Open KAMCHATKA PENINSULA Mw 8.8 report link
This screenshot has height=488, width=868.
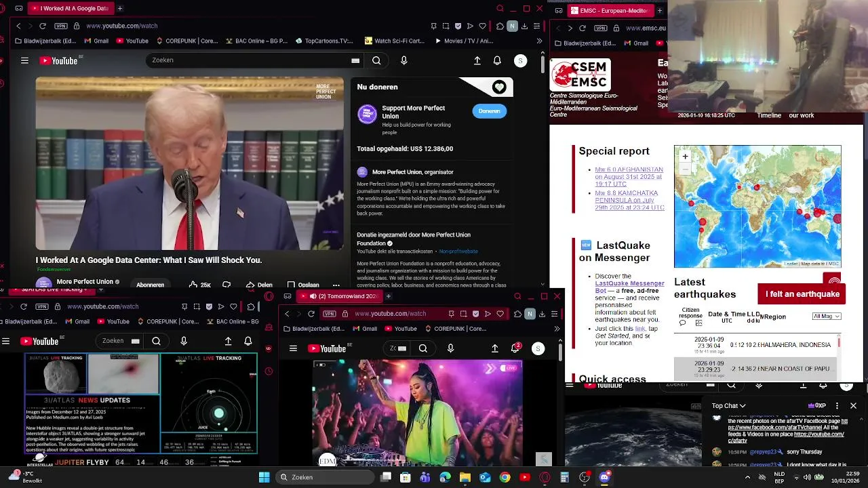click(629, 201)
